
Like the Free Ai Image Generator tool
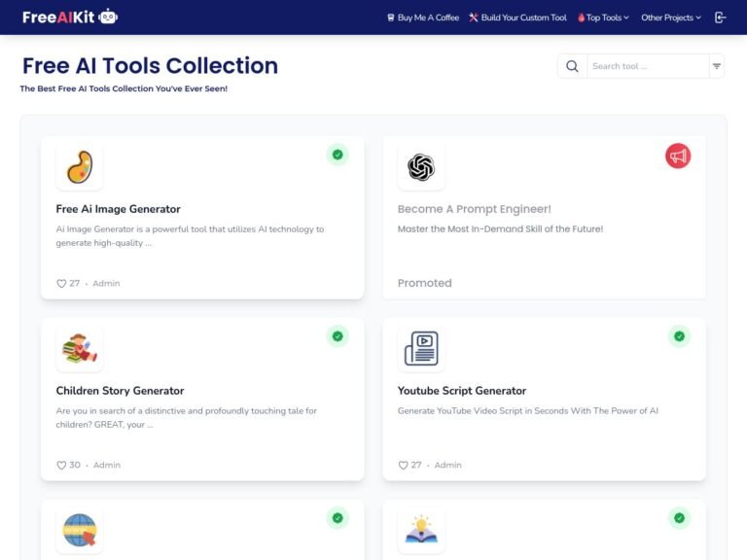(x=62, y=284)
